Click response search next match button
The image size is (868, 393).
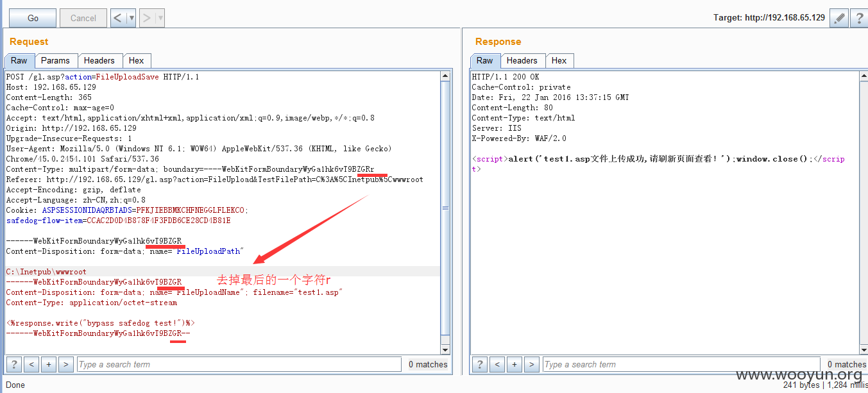pyautogui.click(x=531, y=364)
